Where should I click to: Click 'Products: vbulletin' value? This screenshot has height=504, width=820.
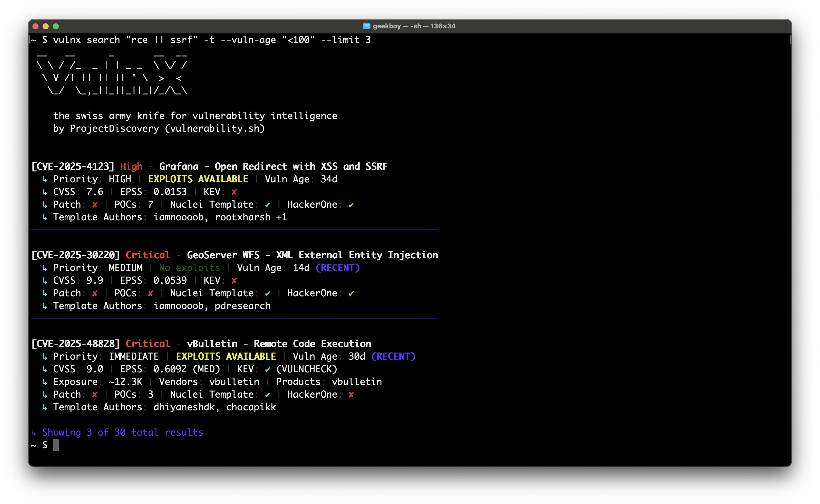point(329,382)
